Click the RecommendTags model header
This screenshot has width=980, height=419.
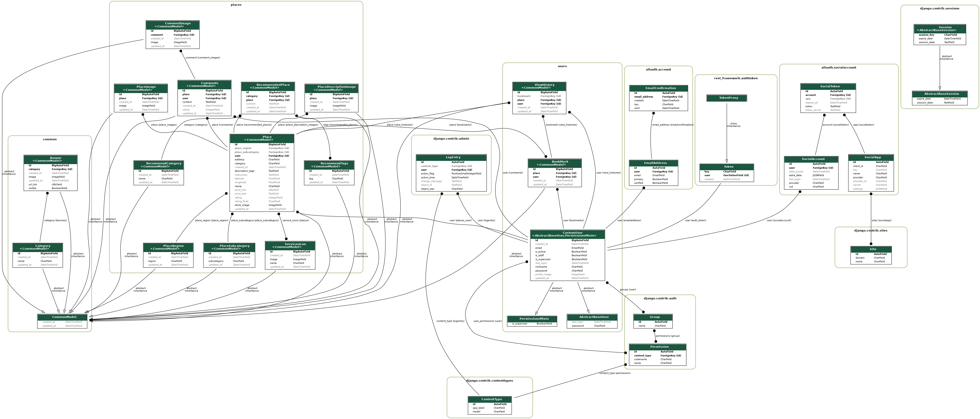[329, 165]
